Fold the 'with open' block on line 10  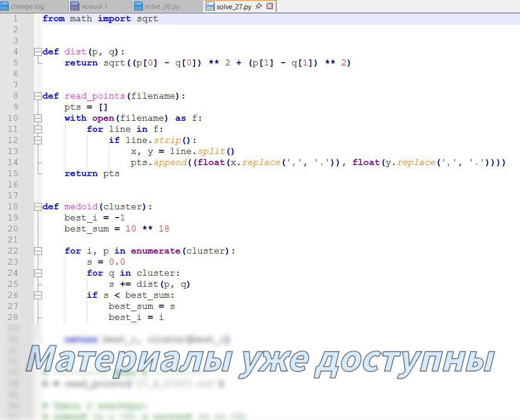coord(38,118)
